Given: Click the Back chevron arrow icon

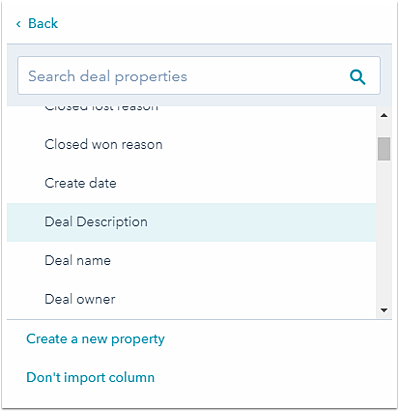Looking at the screenshot, I should click(19, 24).
